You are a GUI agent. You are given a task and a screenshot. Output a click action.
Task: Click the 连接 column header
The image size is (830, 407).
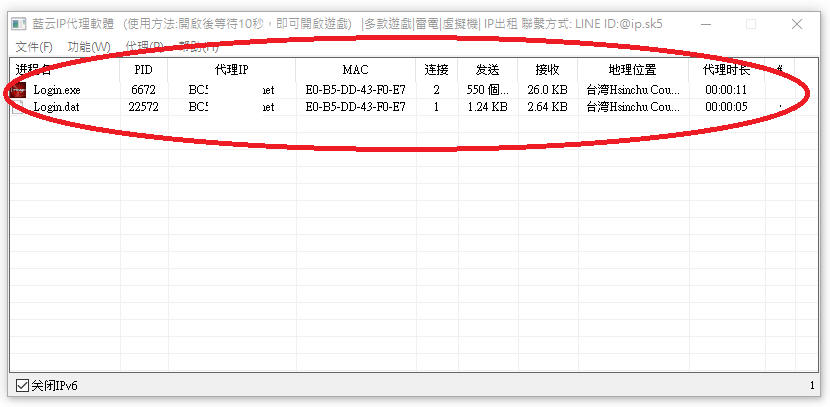[437, 69]
